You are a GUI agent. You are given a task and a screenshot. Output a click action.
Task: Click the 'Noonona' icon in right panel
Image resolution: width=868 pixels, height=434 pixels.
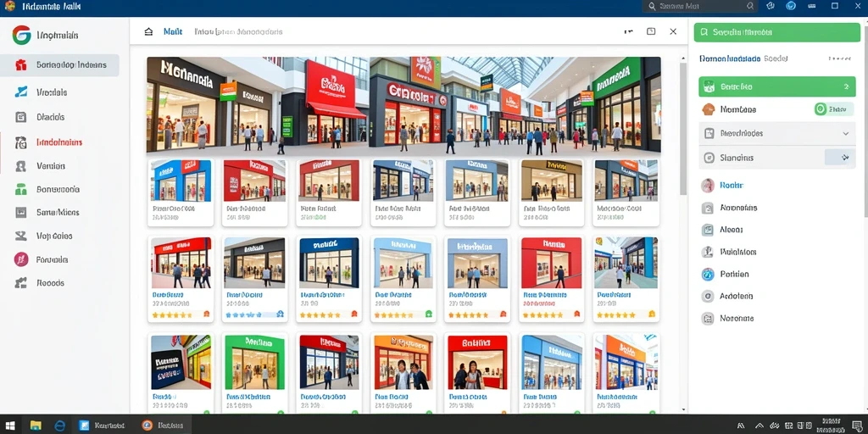[x=708, y=319]
